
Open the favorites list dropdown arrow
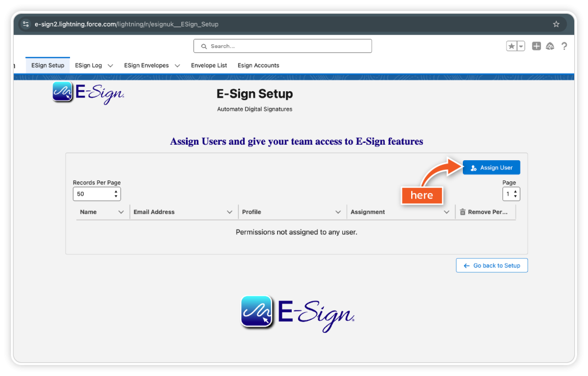pos(521,46)
